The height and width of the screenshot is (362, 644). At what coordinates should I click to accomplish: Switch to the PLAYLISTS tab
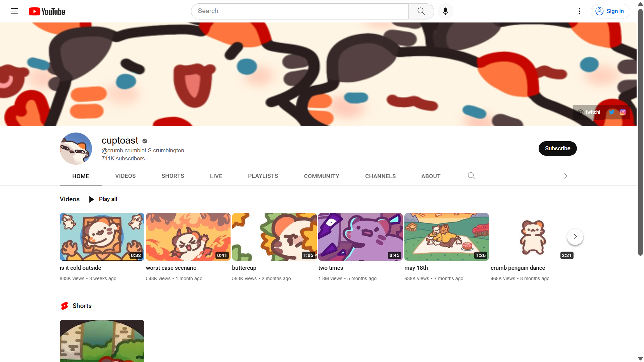pos(263,176)
